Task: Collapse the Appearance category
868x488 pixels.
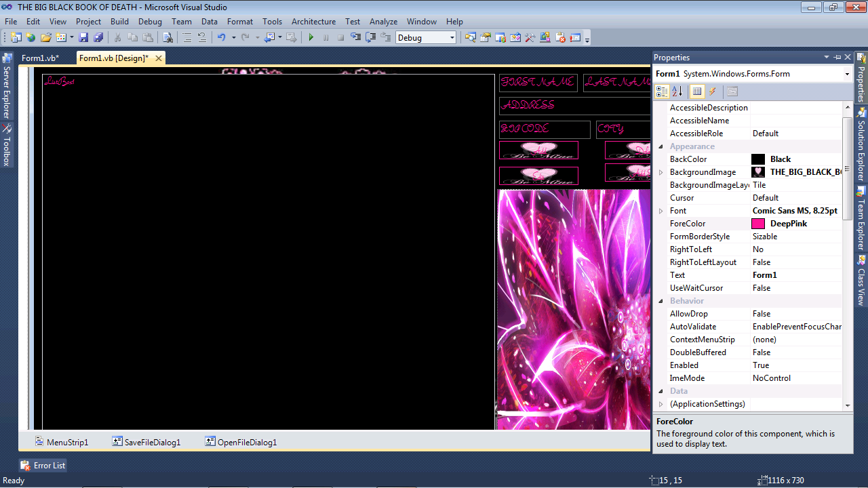Action: (661, 146)
